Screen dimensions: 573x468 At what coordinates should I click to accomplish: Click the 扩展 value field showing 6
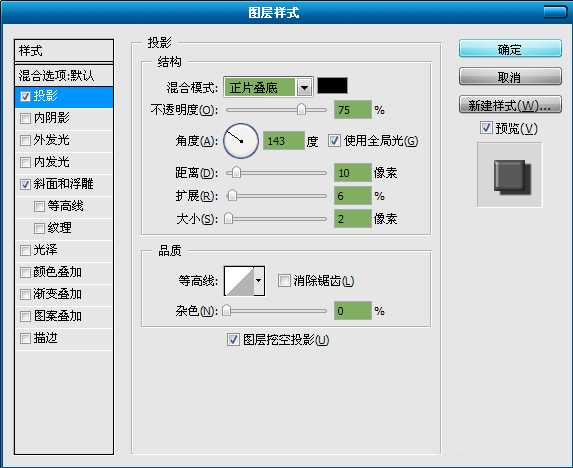click(353, 196)
